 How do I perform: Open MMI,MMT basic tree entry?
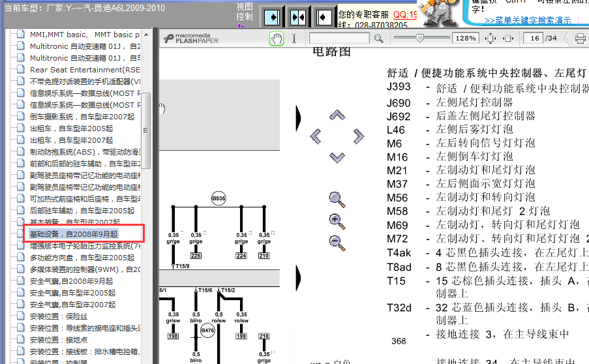[x=85, y=35]
